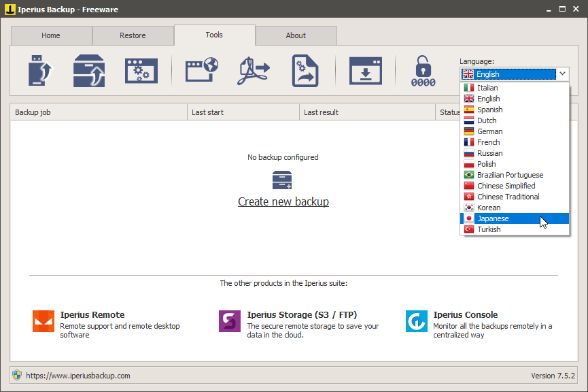Click the Iperius Console blue logo
The height and width of the screenshot is (392, 588).
click(x=416, y=321)
